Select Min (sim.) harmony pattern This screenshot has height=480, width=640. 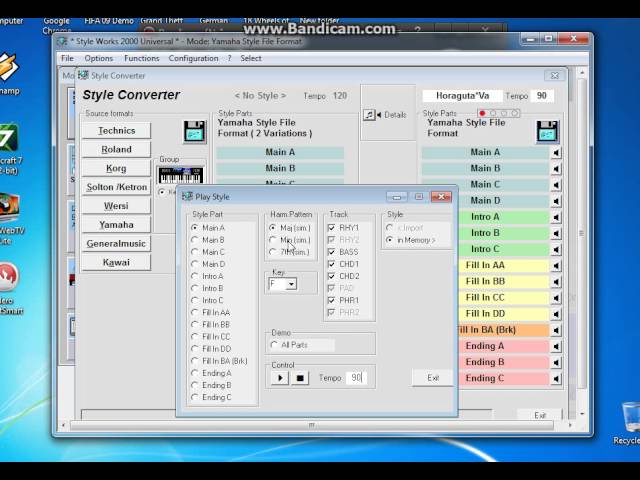click(x=273, y=240)
